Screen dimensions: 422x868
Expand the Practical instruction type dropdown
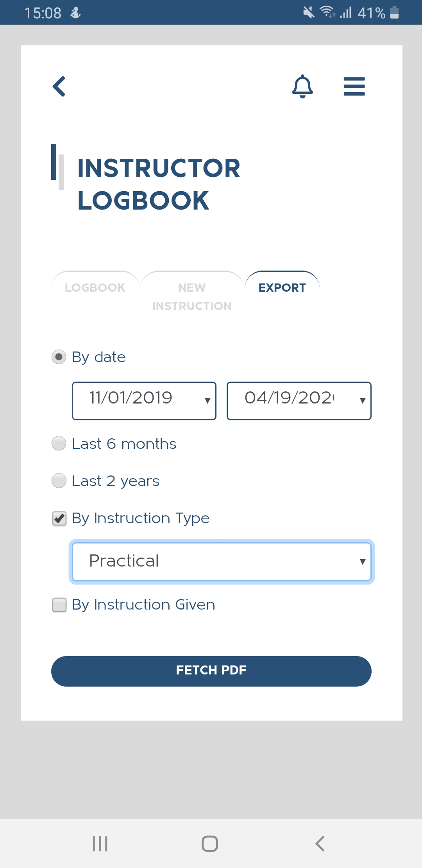coord(222,561)
